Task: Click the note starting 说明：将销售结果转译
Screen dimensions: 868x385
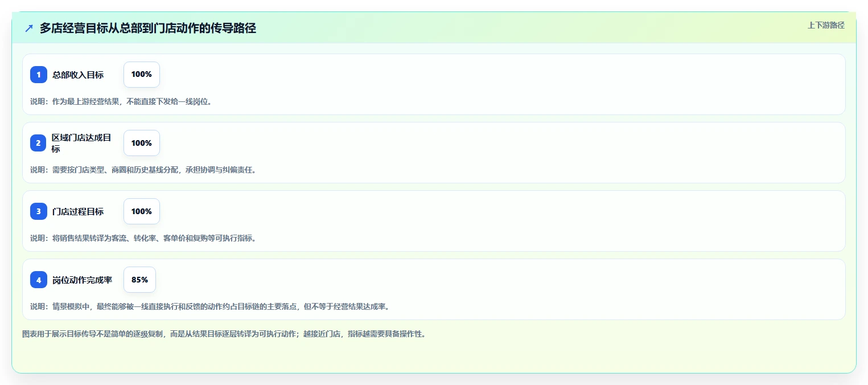Action: pyautogui.click(x=143, y=238)
